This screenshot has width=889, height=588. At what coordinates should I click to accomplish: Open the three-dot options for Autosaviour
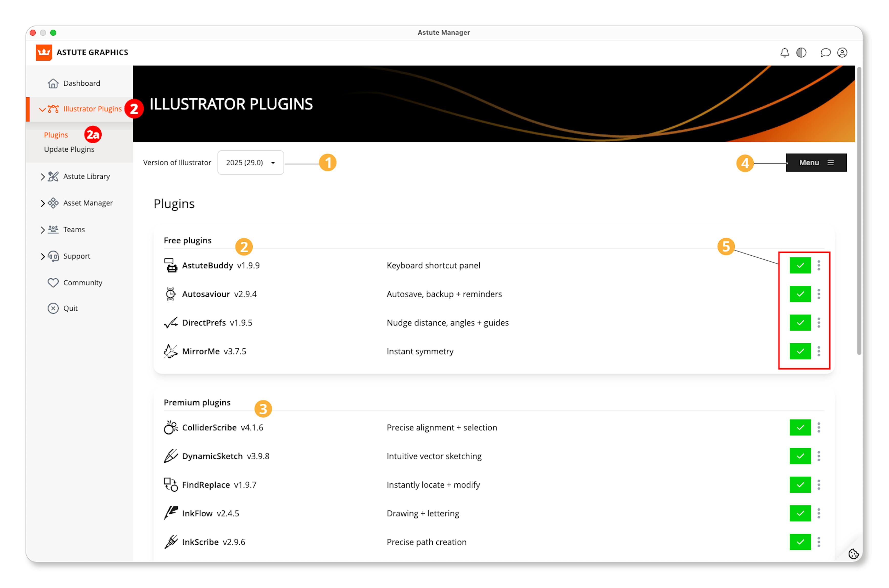tap(819, 294)
